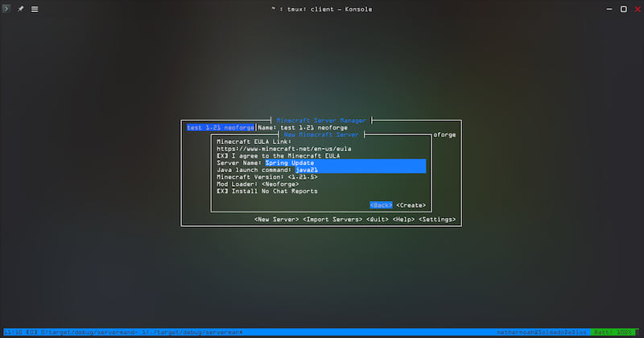Screen dimensions: 644x338
Task: Select Import Servers in bottom menu
Action: click(332, 219)
